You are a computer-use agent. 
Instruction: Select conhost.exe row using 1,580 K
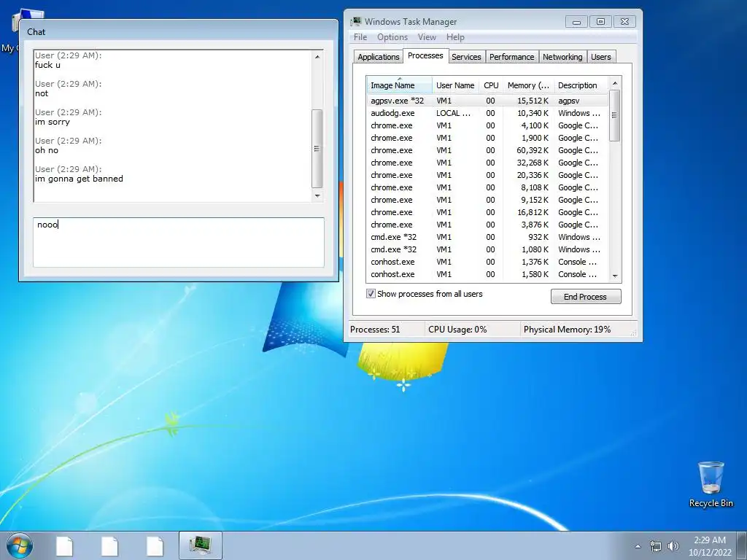(487, 274)
